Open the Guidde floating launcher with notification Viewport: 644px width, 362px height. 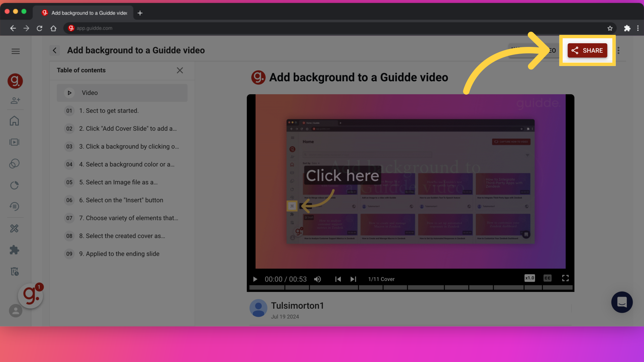point(31,296)
